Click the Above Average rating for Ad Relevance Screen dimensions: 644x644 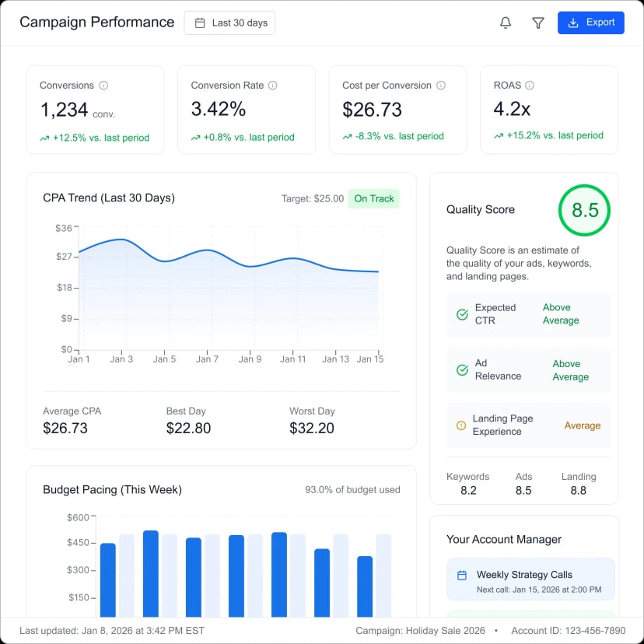(x=570, y=370)
